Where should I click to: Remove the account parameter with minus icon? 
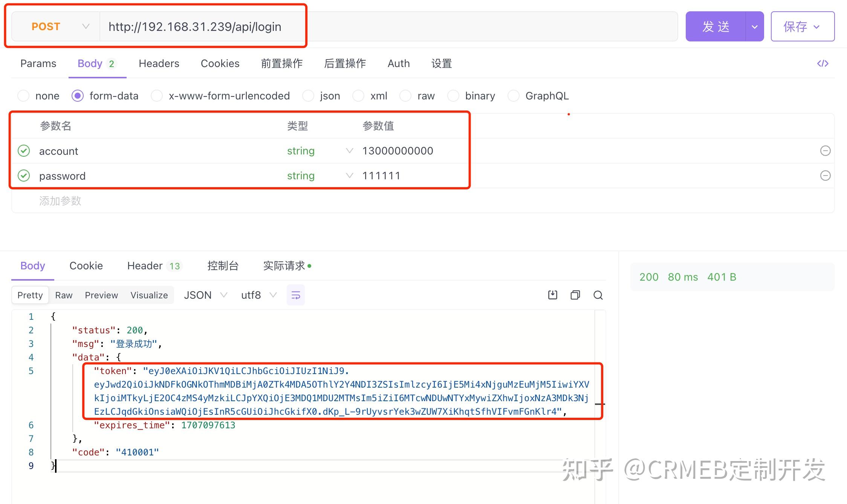(x=826, y=151)
